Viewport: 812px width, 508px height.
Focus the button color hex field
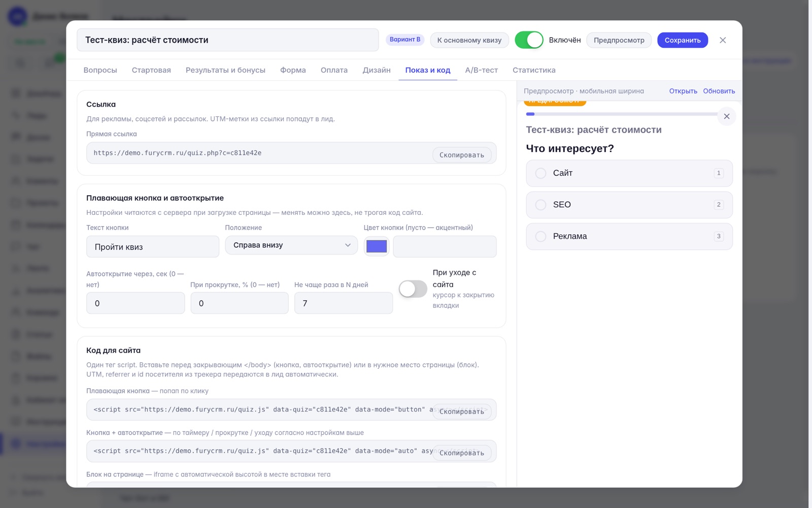click(445, 246)
